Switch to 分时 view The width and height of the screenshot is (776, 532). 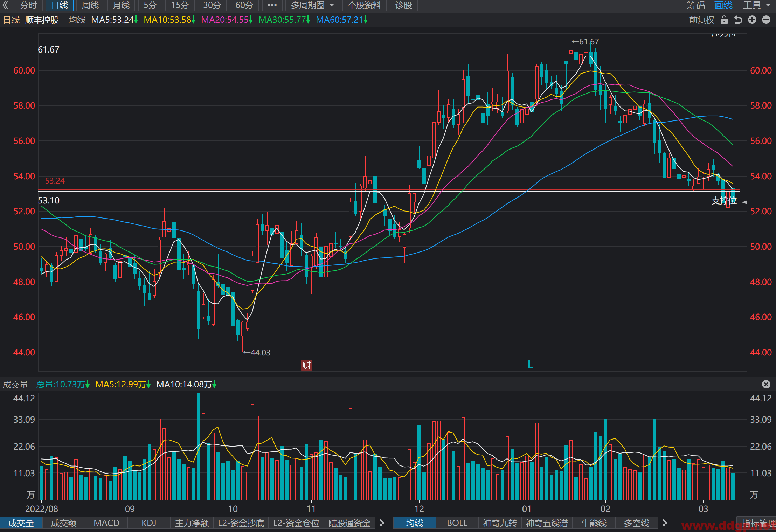(28, 5)
